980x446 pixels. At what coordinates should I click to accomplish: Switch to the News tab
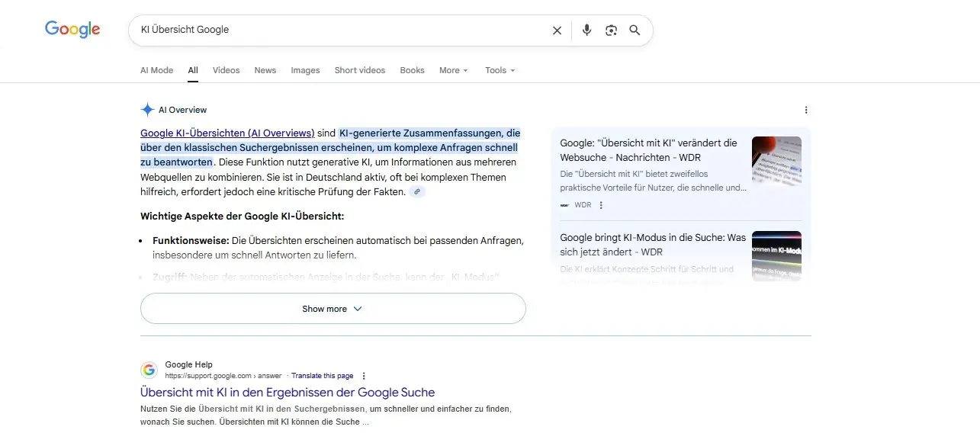[265, 69]
